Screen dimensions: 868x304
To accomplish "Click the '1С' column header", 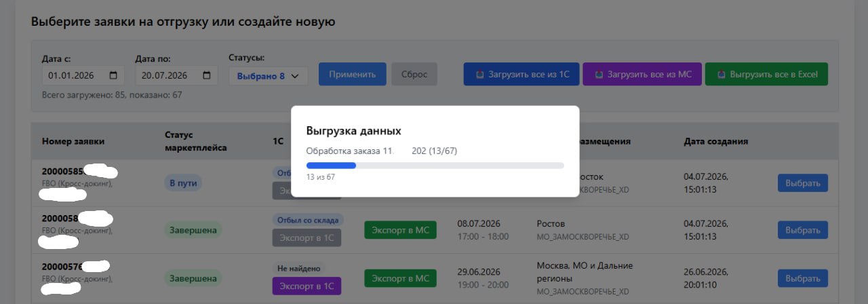I will pyautogui.click(x=277, y=141).
